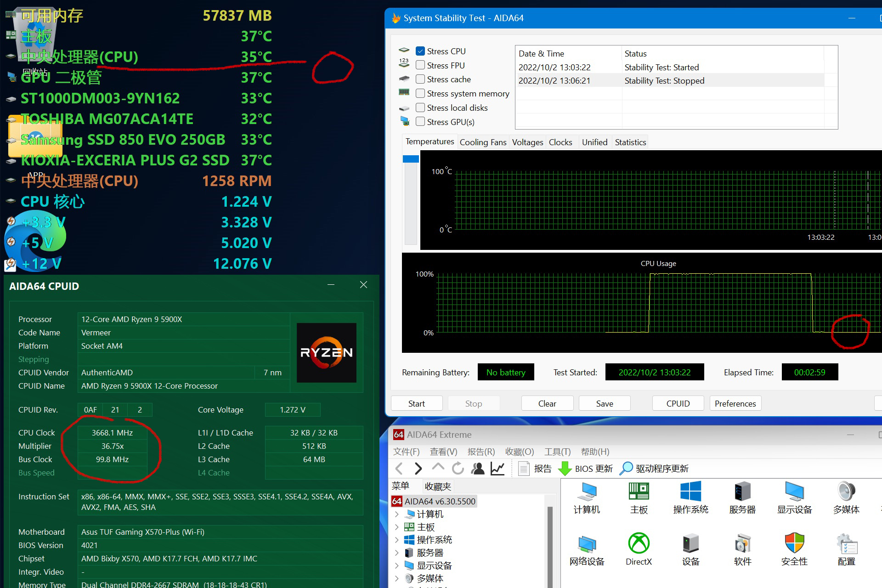Enable the Stress FPU checkbox
Image resolution: width=882 pixels, height=588 pixels.
[x=420, y=65]
